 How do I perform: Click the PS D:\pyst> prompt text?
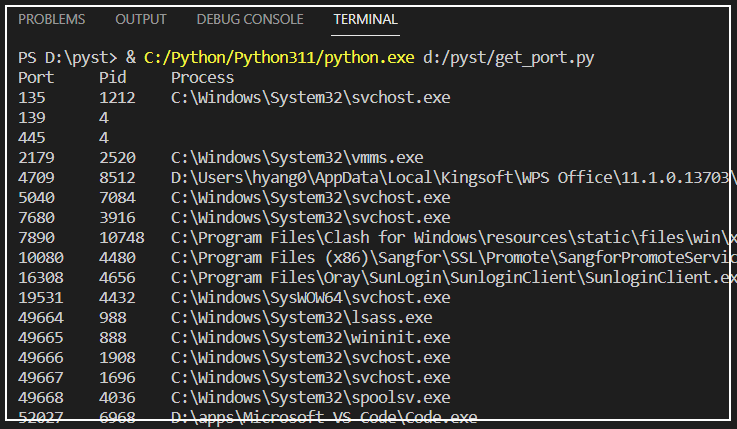(67, 59)
